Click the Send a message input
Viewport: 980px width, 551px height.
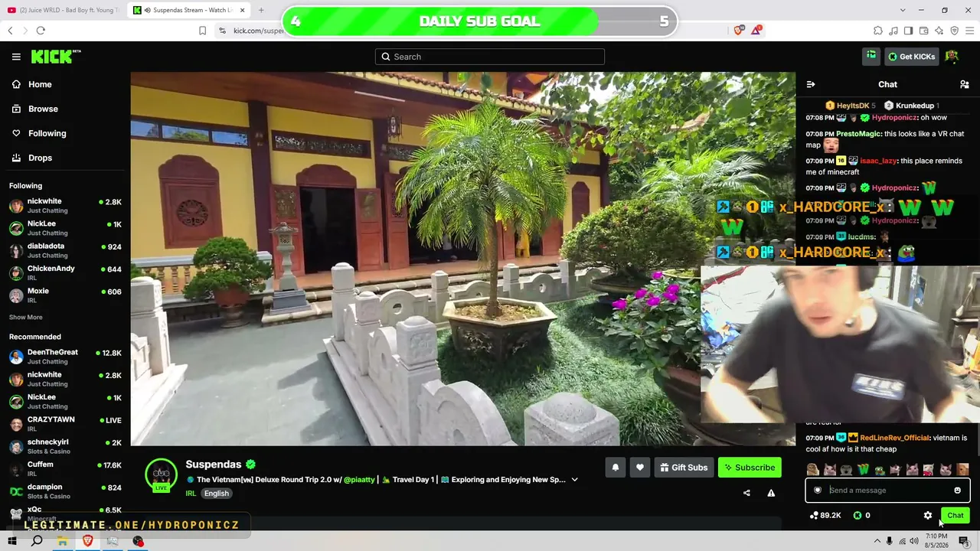pos(888,491)
